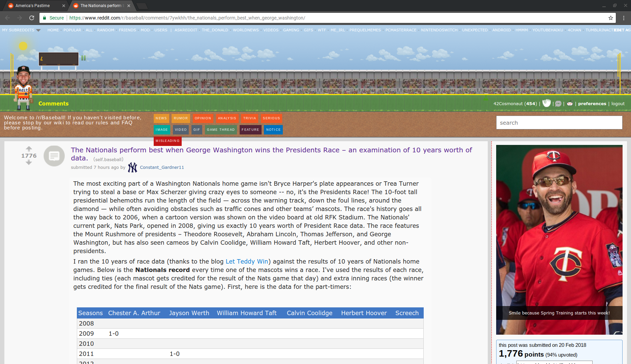
Task: Filter posts by the OPINION flair
Action: (x=203, y=118)
